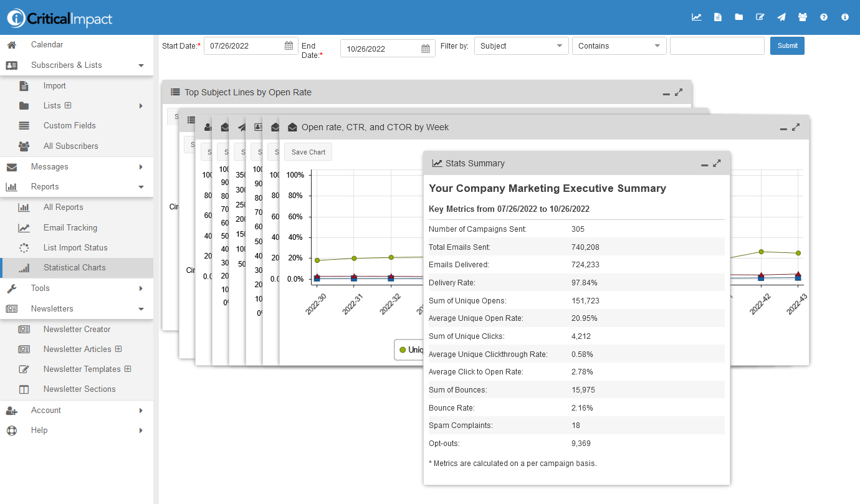The image size is (860, 504).
Task: Minimize the Top Subject Lines panel
Action: (x=666, y=93)
